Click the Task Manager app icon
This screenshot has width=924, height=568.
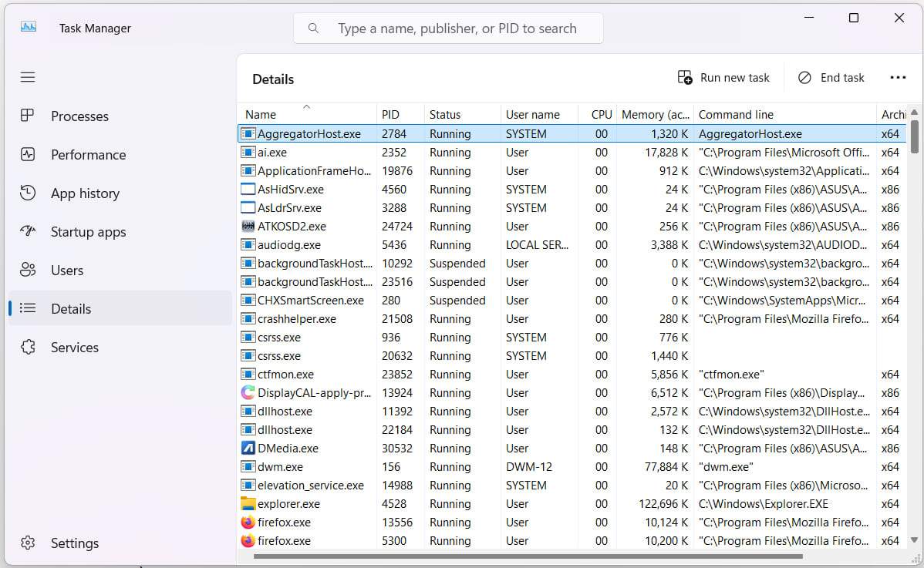tap(29, 27)
